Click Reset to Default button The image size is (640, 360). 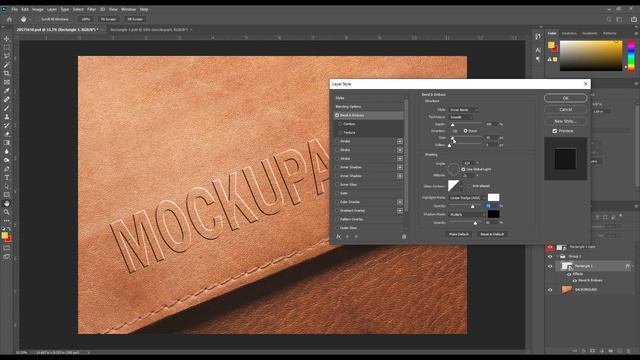coord(492,234)
